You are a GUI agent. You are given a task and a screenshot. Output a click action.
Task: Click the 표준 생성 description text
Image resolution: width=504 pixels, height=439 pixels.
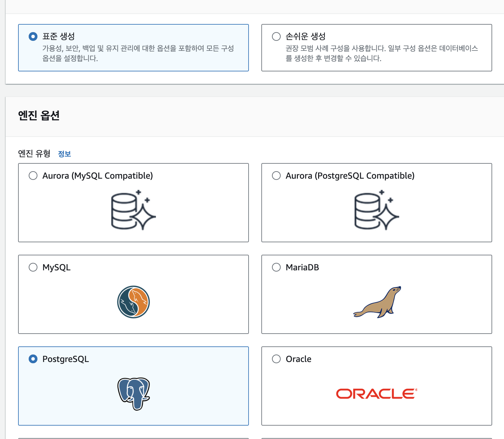138,53
